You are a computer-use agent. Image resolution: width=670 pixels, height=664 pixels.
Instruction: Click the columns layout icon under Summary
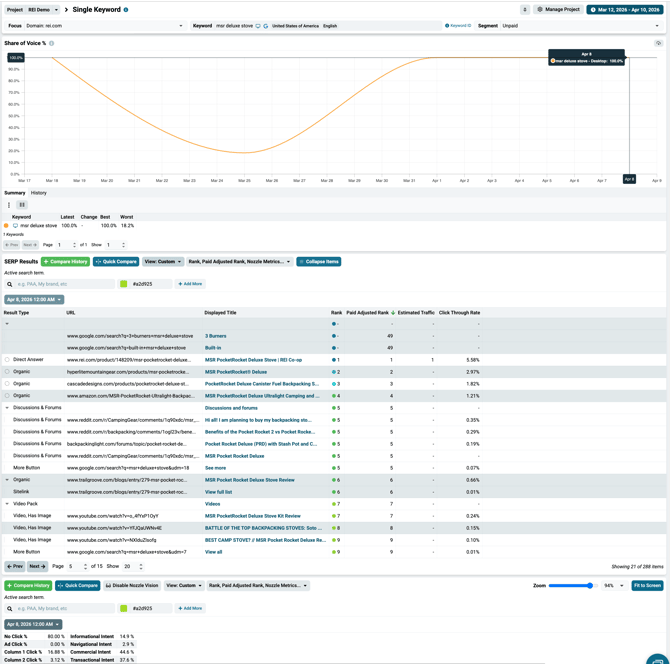pyautogui.click(x=22, y=205)
